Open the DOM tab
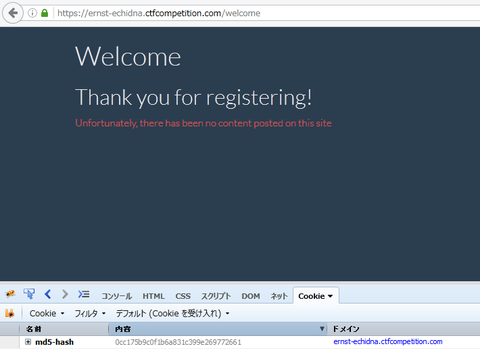 tap(251, 296)
